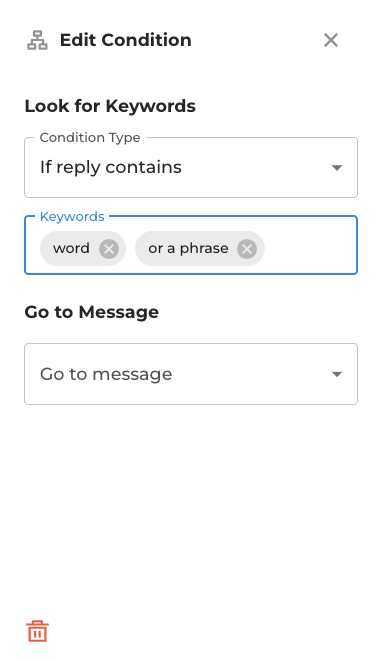The image size is (380, 661).
Task: Click the arrow in the Condition Type field
Action: [337, 168]
